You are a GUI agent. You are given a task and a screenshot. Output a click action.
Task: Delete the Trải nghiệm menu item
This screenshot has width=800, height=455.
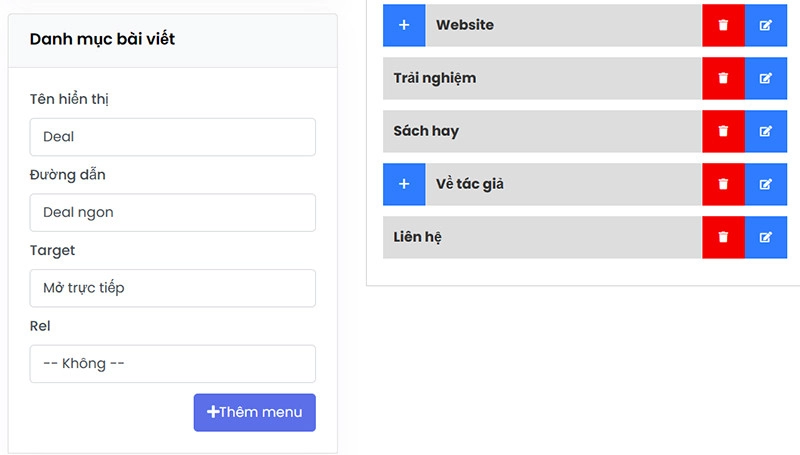tap(723, 78)
